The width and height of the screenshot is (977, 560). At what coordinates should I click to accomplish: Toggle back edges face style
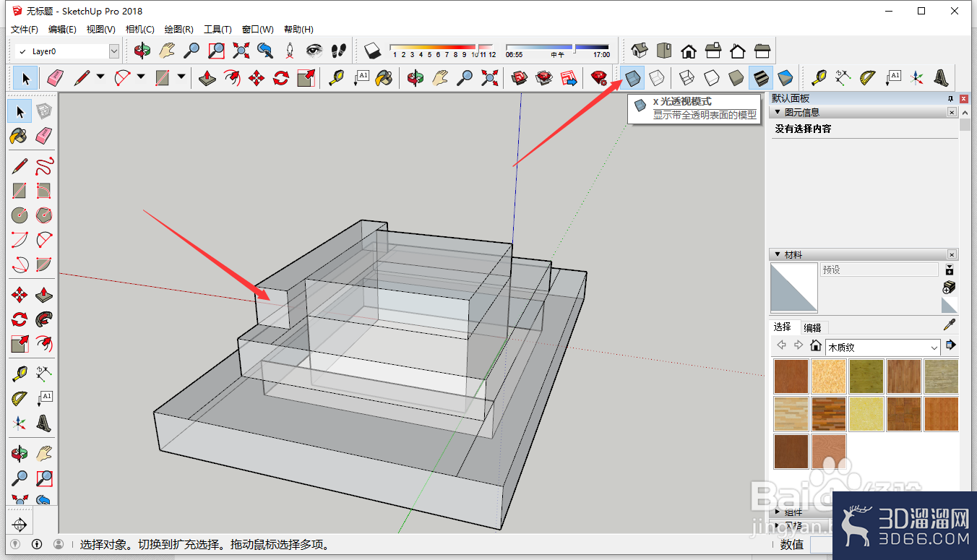pyautogui.click(x=657, y=77)
